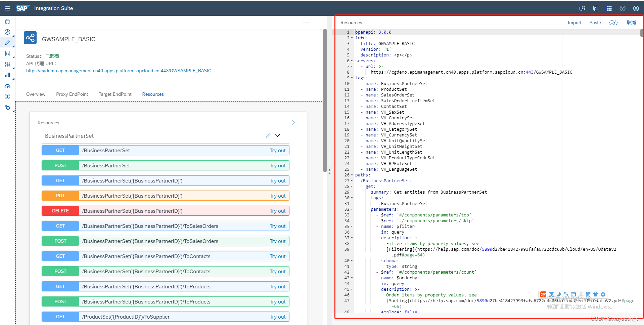Collapse the 'get:' block on line 28

pos(352,187)
